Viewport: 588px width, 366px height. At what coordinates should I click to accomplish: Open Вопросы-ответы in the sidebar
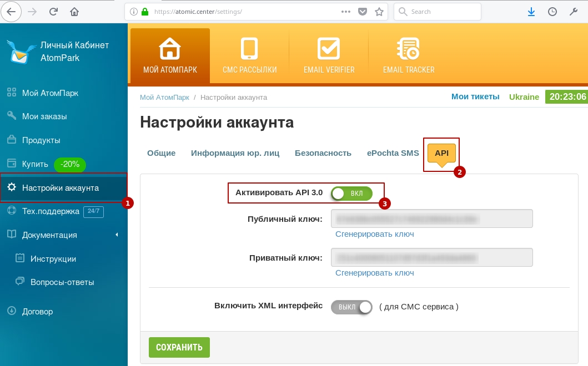click(62, 282)
